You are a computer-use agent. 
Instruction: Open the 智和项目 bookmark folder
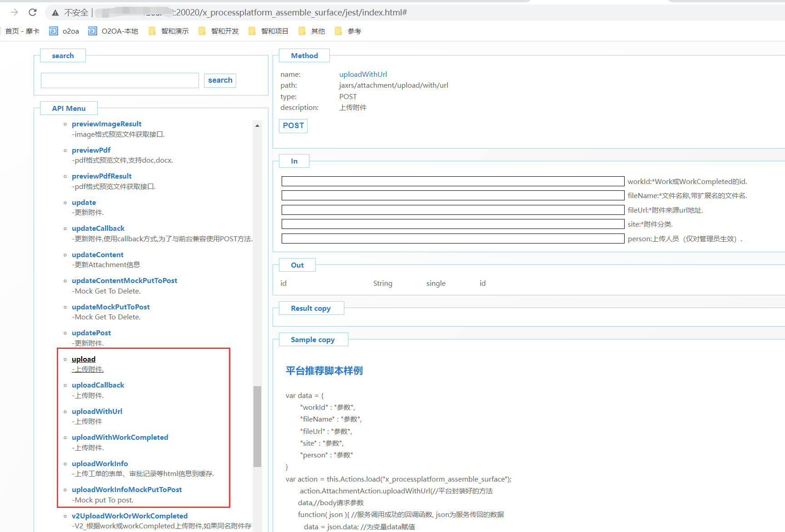pos(269,31)
